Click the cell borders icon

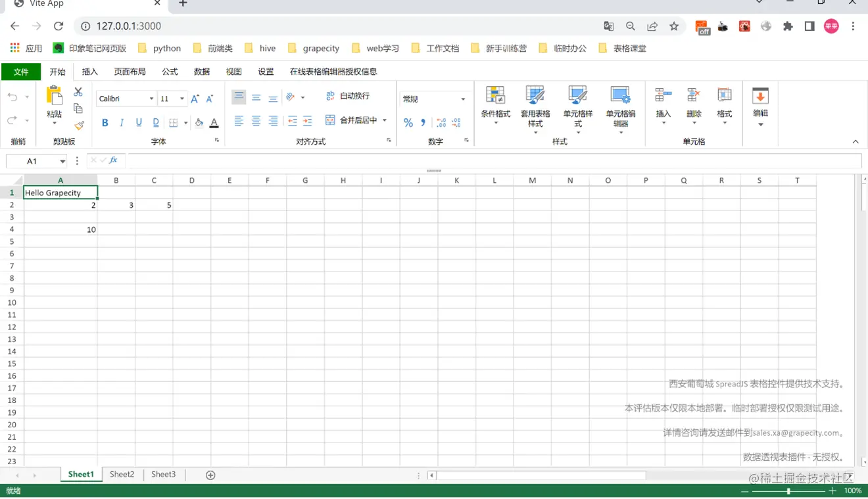click(174, 123)
